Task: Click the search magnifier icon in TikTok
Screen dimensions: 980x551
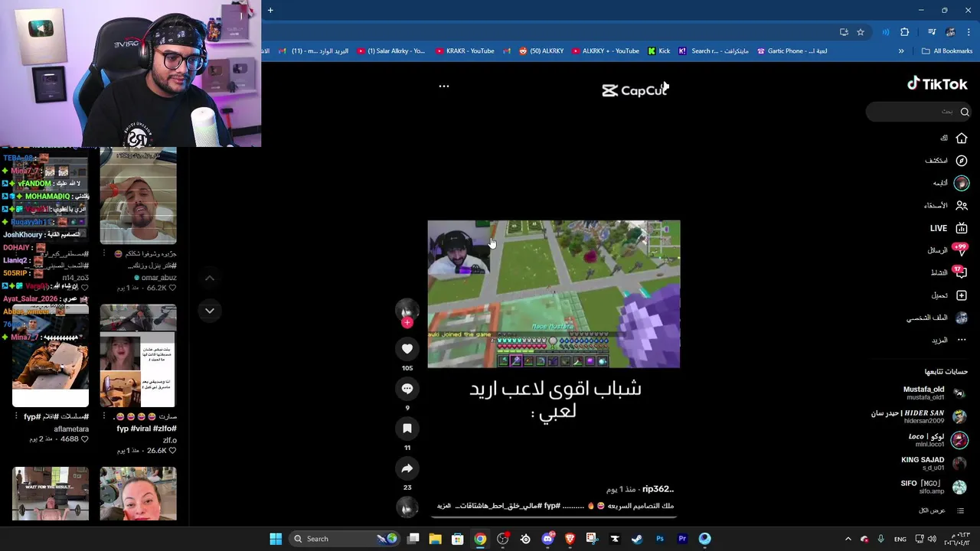Action: coord(965,112)
